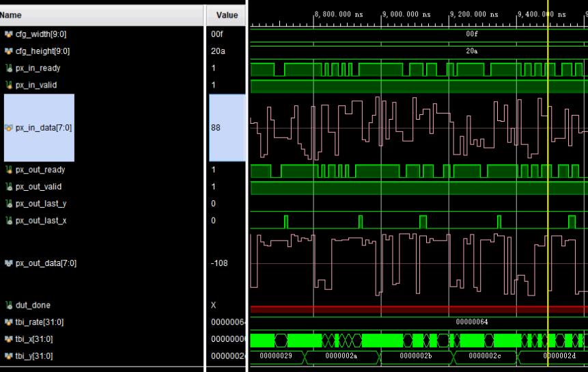Click the Name column header

click(102, 16)
